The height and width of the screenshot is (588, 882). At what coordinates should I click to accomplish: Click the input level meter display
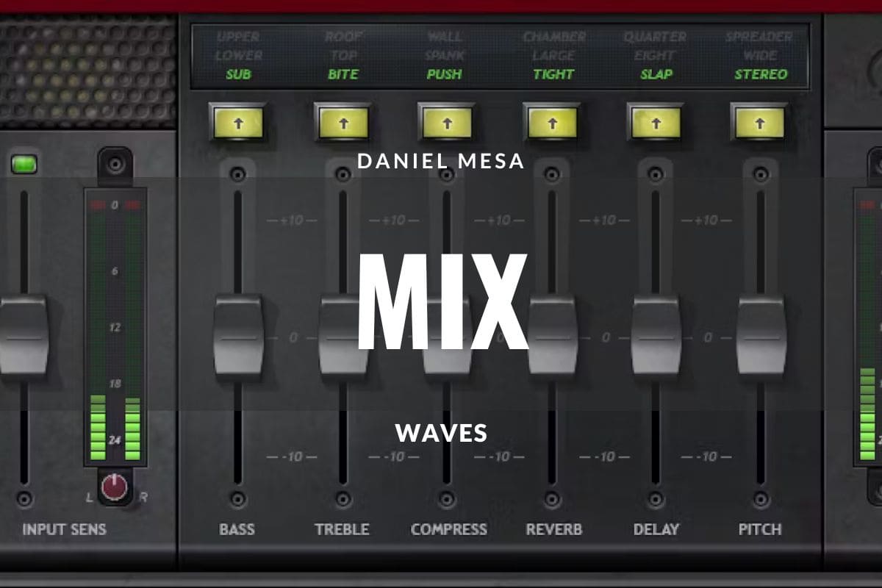click(115, 328)
